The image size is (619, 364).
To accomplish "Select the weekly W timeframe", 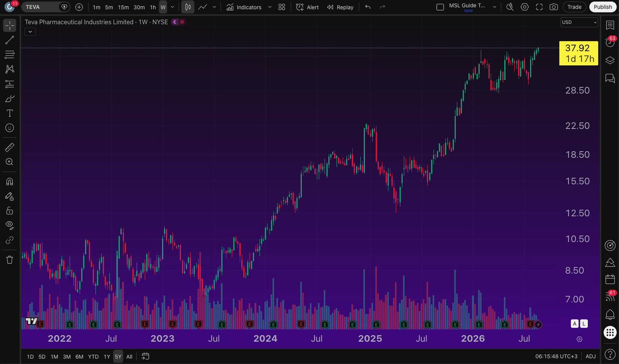I will pos(163,7).
